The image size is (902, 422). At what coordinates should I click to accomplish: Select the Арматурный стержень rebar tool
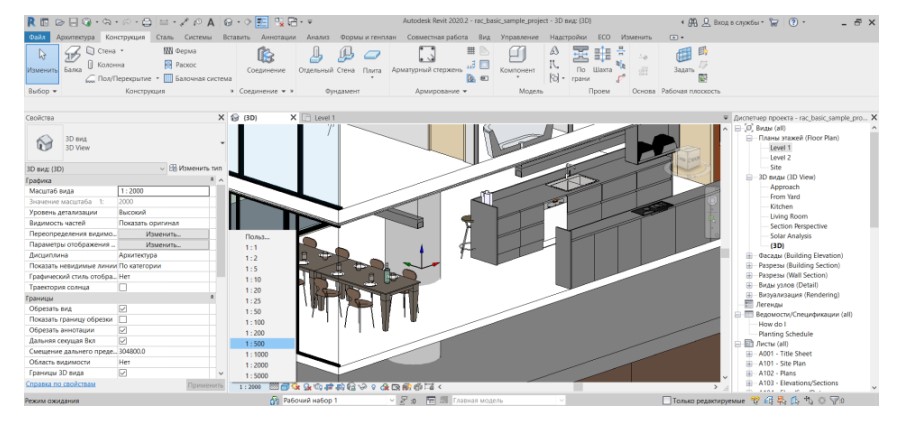(x=426, y=60)
